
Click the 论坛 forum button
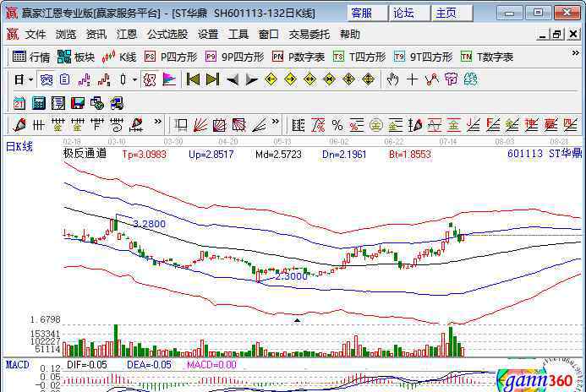(409, 13)
